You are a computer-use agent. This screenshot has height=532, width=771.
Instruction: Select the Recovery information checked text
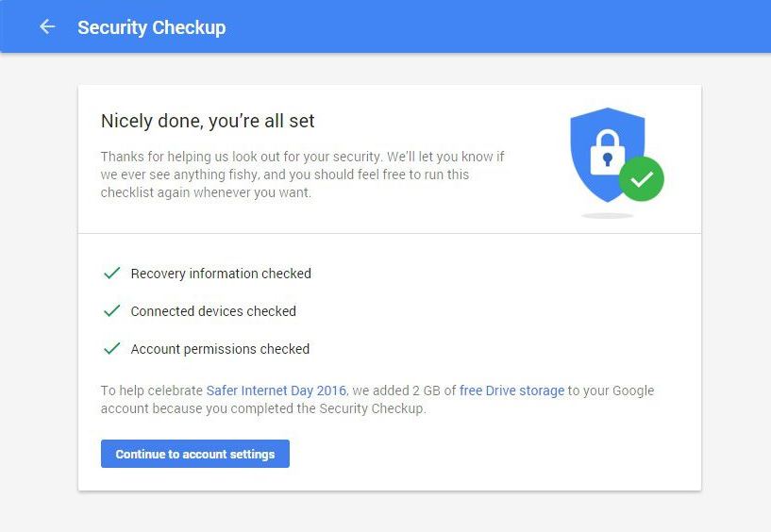coord(221,274)
